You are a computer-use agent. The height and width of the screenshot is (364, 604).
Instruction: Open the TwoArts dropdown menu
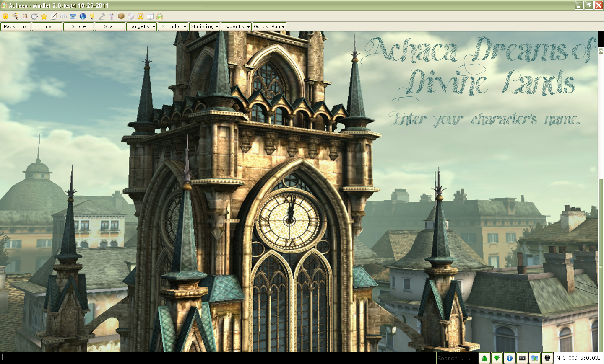point(236,26)
